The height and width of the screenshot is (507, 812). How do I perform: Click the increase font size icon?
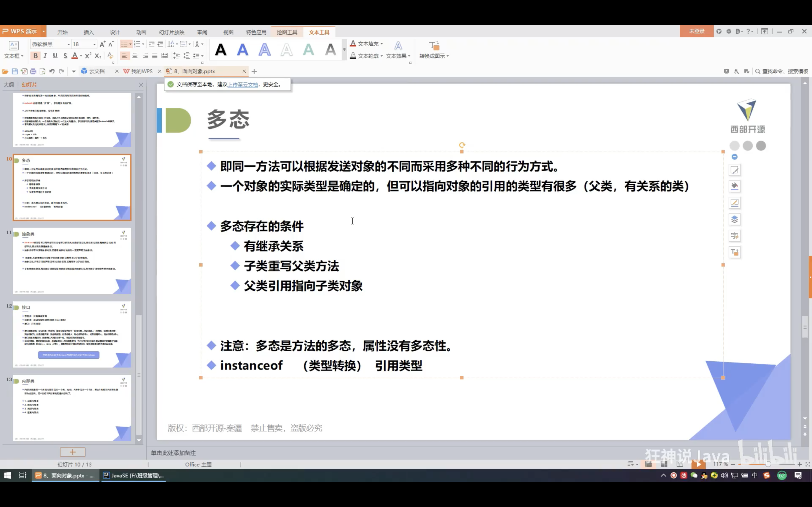tap(103, 44)
